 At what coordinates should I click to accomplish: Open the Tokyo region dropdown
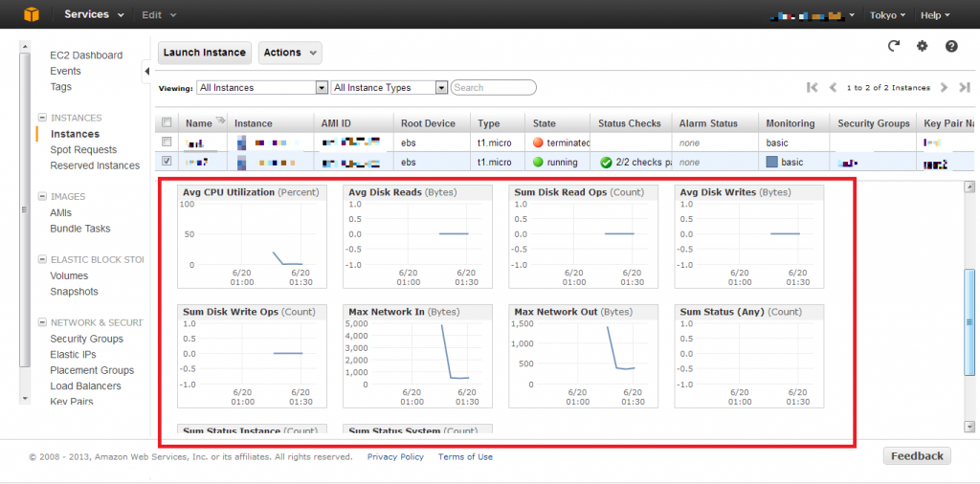887,15
